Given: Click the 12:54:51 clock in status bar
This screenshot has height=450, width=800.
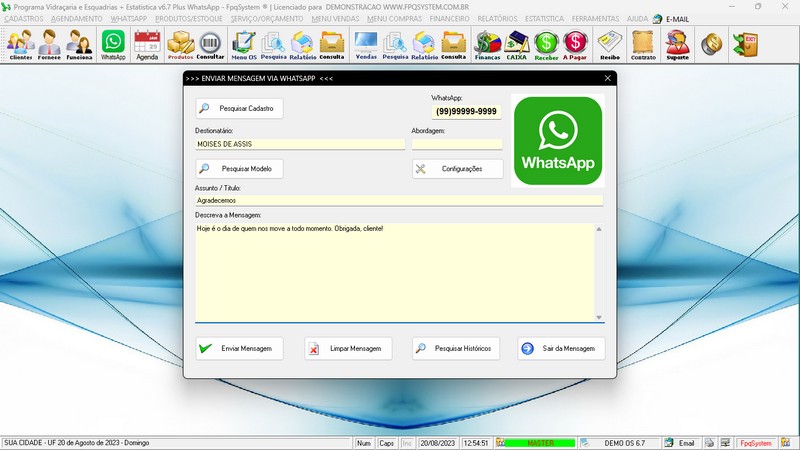Looking at the screenshot, I should coord(476,443).
